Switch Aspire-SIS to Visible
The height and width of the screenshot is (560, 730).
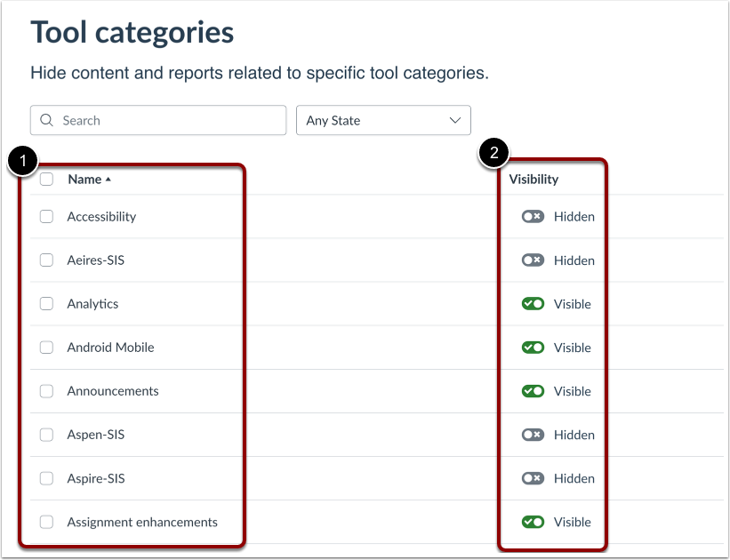tap(532, 478)
